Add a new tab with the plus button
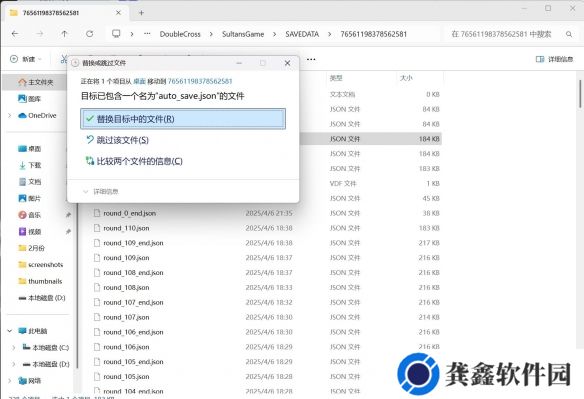Image resolution: width=584 pixels, height=399 pixels. (x=141, y=13)
